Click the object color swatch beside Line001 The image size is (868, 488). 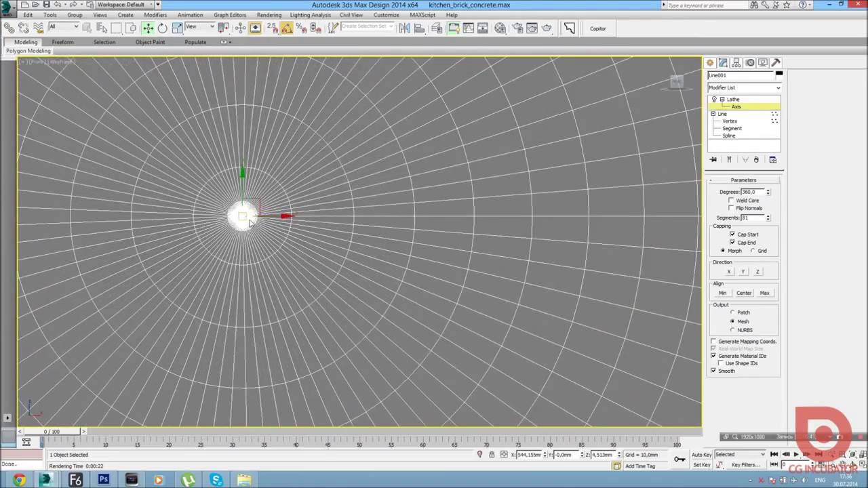coord(778,74)
